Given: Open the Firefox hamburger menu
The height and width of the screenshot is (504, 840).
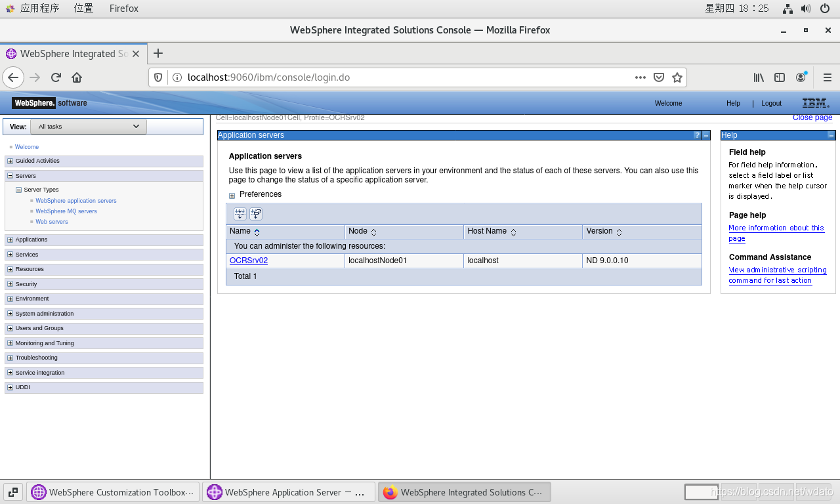Looking at the screenshot, I should pos(828,77).
